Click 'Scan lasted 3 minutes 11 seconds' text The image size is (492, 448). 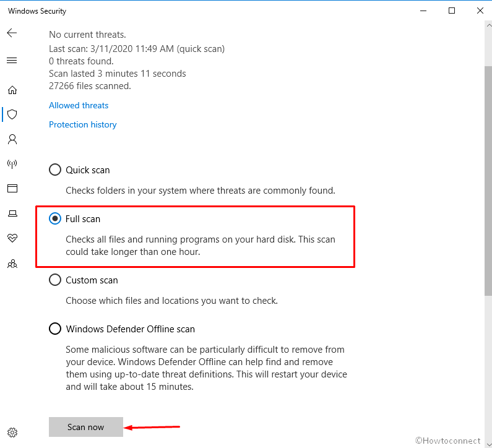coord(118,74)
